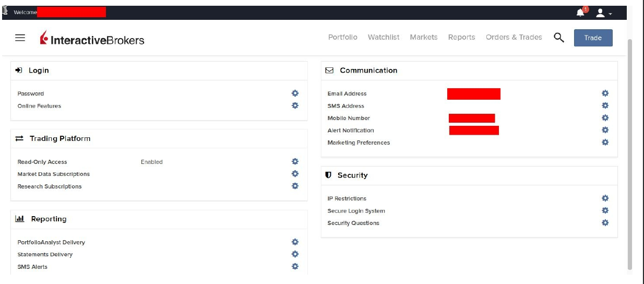Click the Reporting bar-chart icon
This screenshot has height=284, width=644.
coord(20,219)
